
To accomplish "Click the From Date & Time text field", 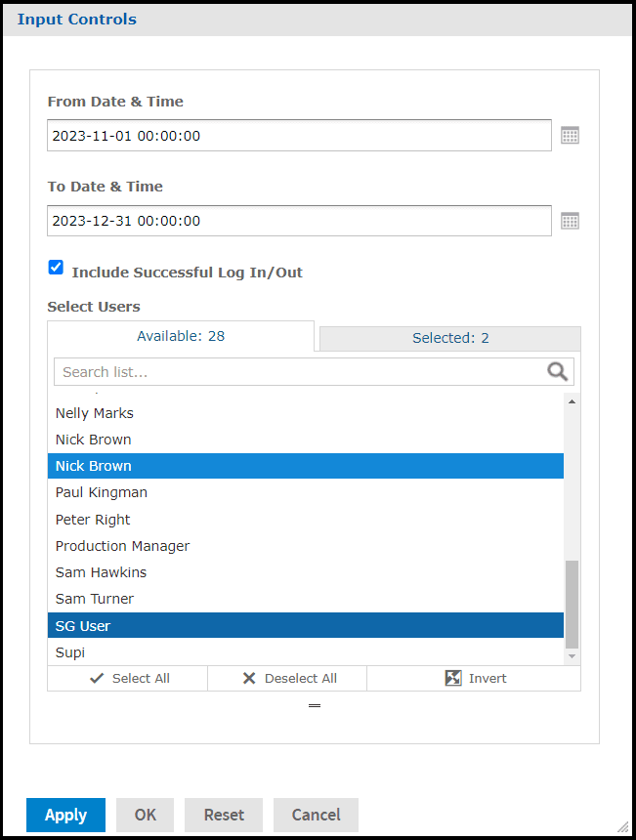I will click(293, 135).
